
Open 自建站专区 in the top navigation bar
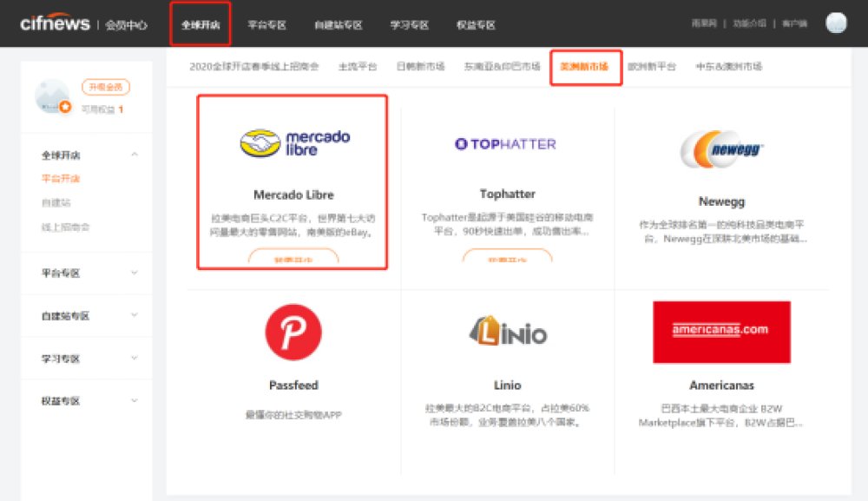pyautogui.click(x=339, y=25)
